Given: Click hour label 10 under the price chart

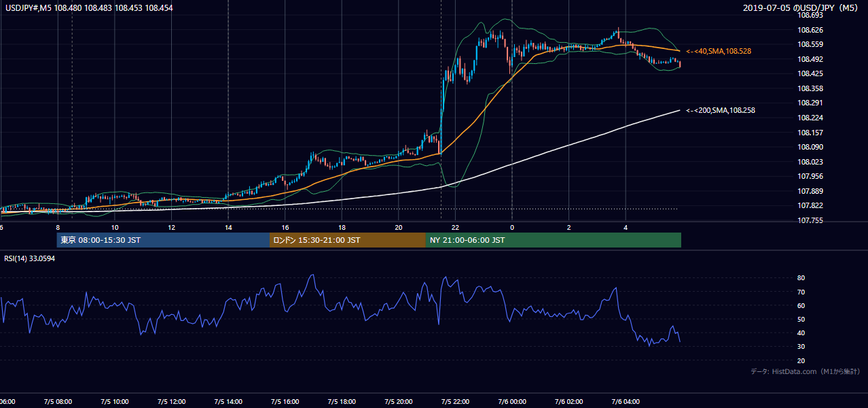Looking at the screenshot, I should point(115,228).
